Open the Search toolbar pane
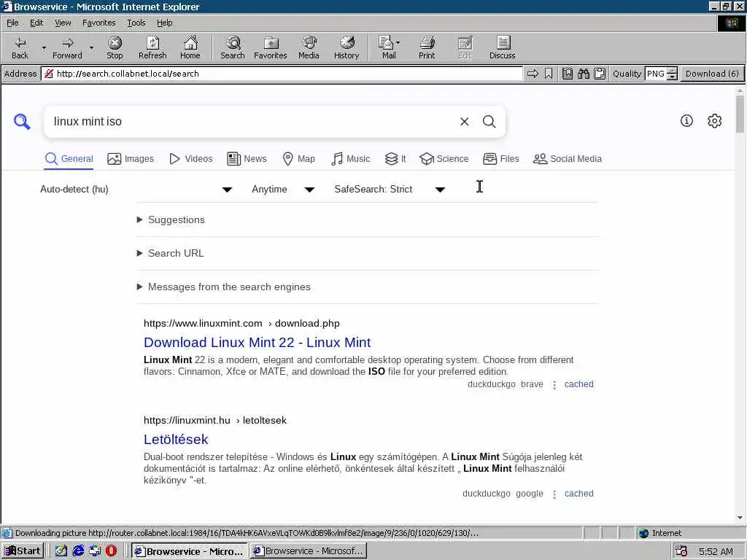 point(233,47)
